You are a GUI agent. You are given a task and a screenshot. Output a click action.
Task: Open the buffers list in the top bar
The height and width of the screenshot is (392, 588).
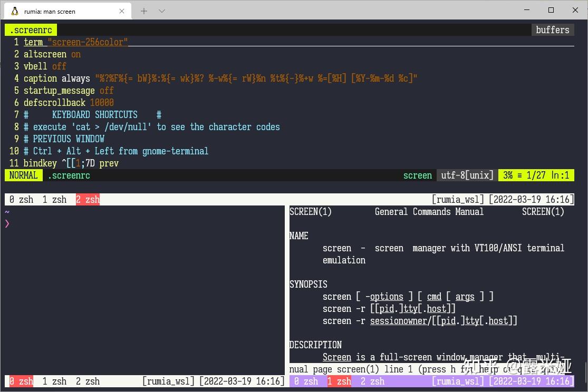click(x=552, y=30)
